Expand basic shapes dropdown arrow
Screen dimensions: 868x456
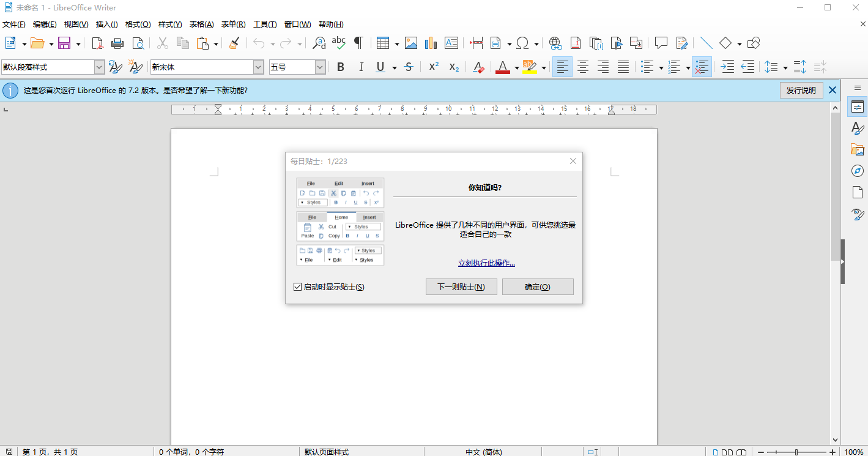[739, 43]
